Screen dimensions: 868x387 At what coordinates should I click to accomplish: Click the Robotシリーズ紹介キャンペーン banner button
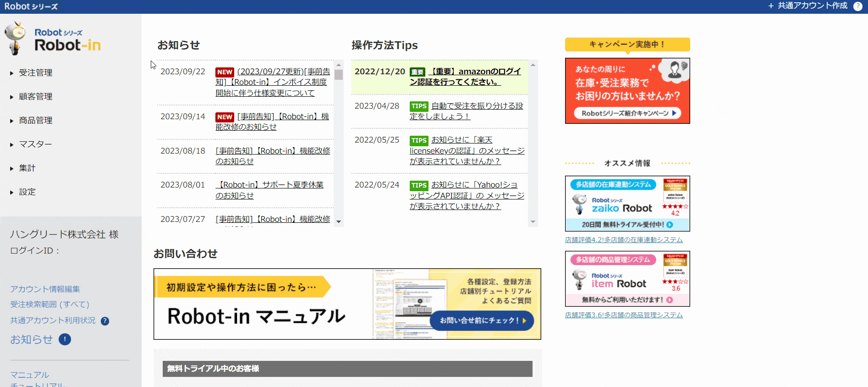pos(627,113)
